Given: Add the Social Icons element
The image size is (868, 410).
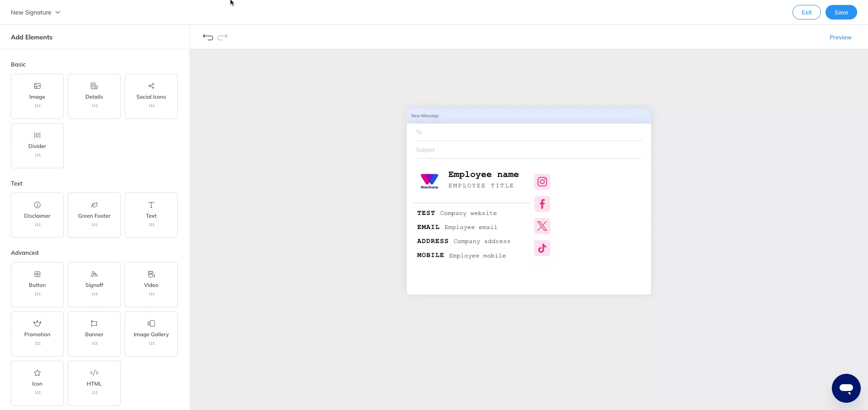Looking at the screenshot, I should (151, 96).
